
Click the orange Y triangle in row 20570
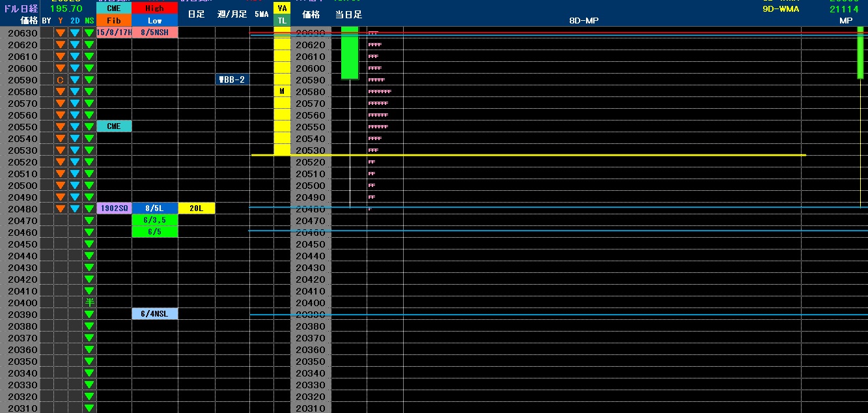point(61,103)
